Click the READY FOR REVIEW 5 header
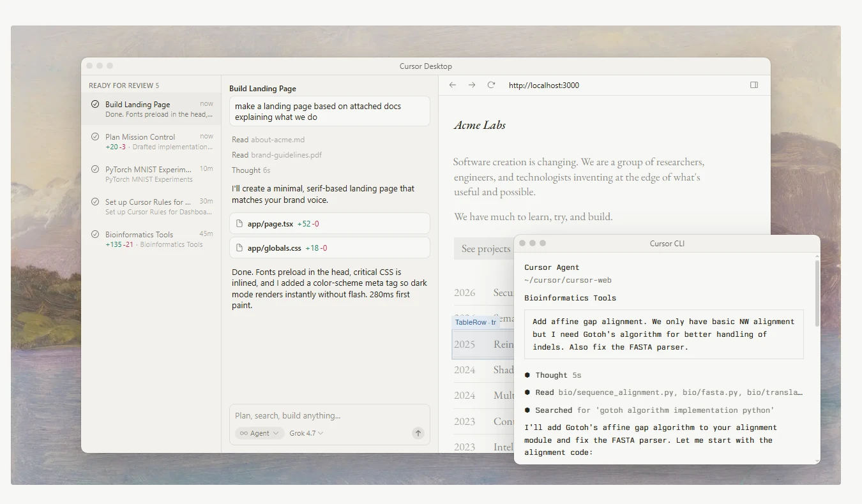Image resolution: width=862 pixels, height=504 pixels. click(x=124, y=85)
